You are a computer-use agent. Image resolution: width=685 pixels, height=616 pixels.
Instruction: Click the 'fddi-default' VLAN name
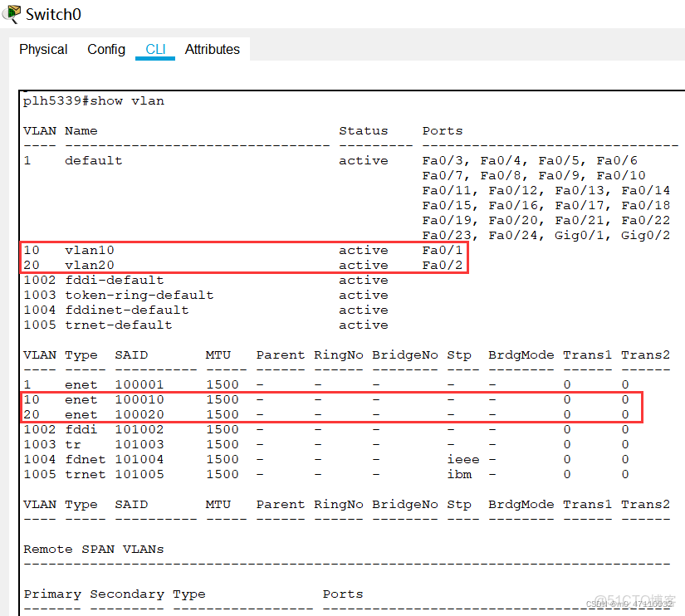tap(115, 280)
